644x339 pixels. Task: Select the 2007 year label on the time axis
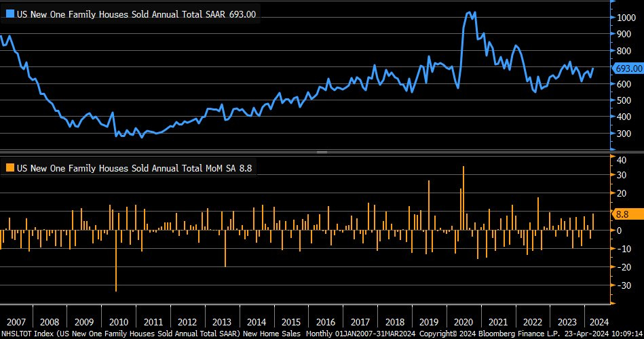pos(15,322)
